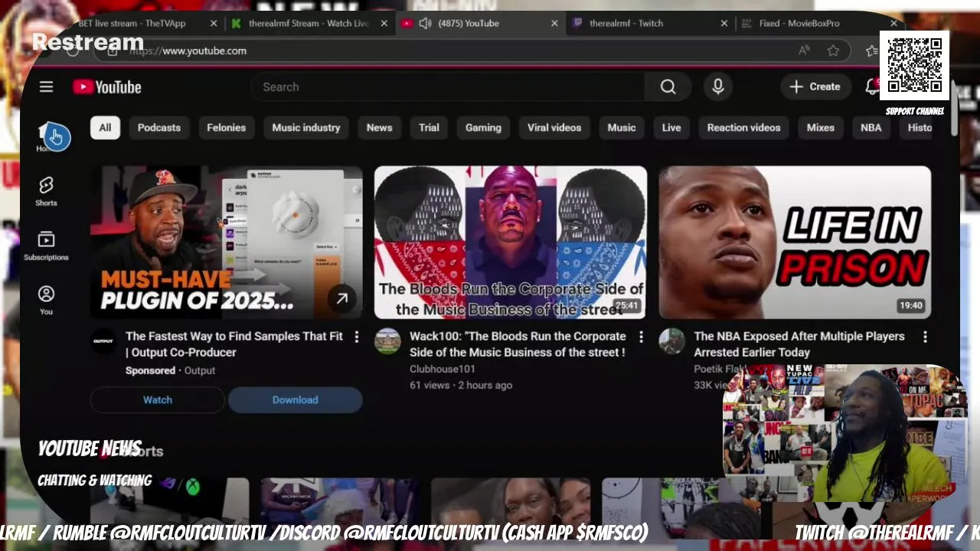Open the Clubhouse101 channel name link
This screenshot has height=551, width=980.
pos(443,369)
